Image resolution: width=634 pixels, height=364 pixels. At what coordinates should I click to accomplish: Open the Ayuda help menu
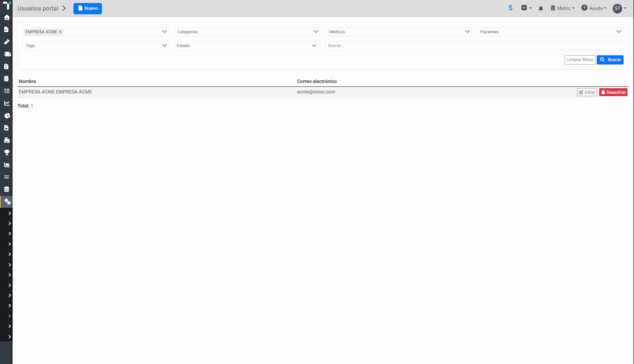pyautogui.click(x=594, y=8)
